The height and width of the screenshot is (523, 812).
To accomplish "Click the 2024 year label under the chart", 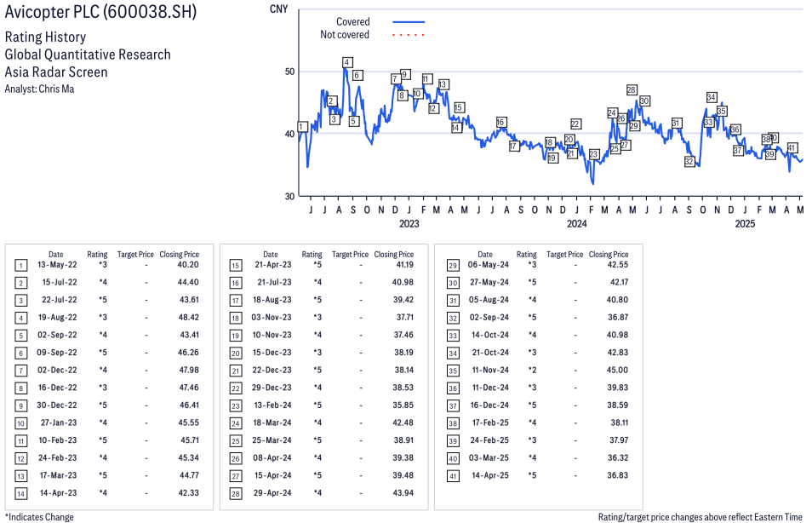I will click(577, 223).
